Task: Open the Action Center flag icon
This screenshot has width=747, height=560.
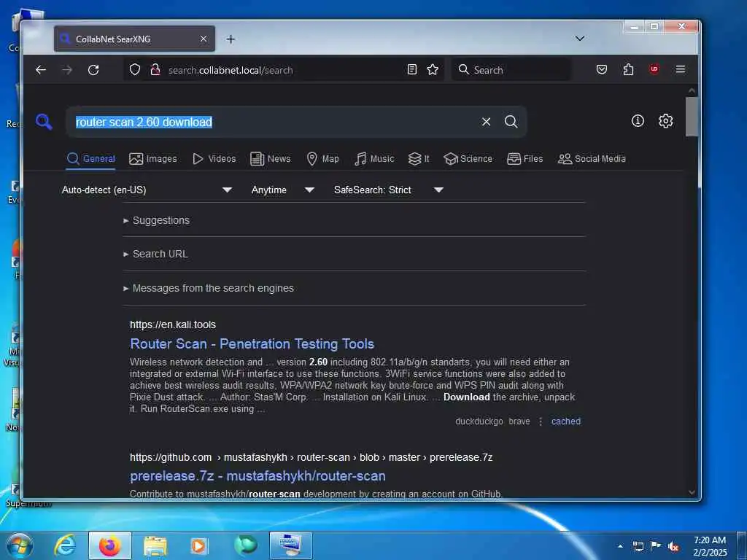Action: (656, 546)
